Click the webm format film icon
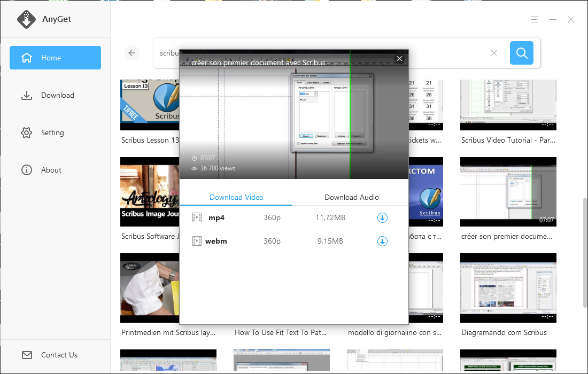This screenshot has width=588, height=374. [197, 241]
